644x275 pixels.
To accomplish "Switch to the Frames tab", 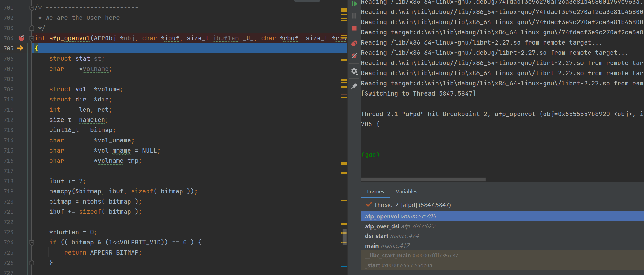I will point(375,191).
